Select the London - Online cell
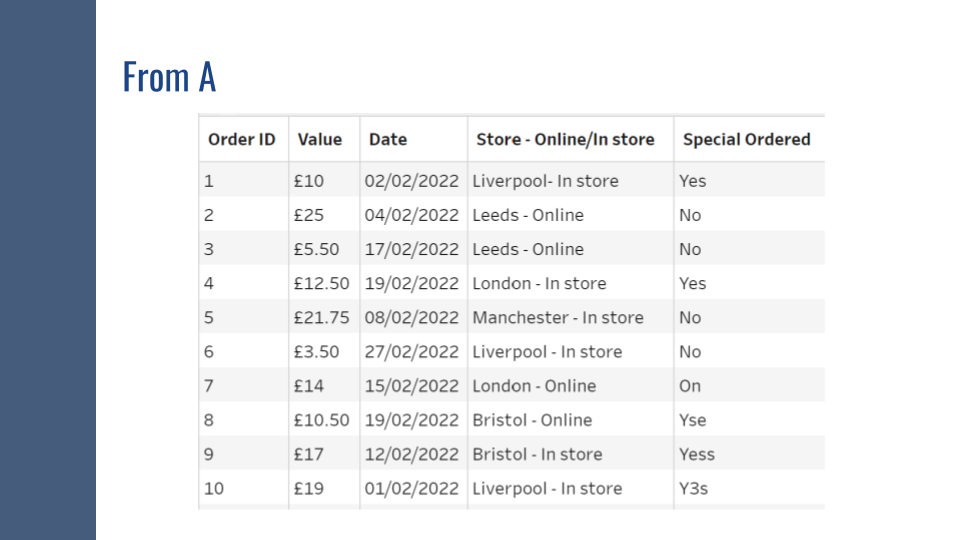 tap(534, 386)
